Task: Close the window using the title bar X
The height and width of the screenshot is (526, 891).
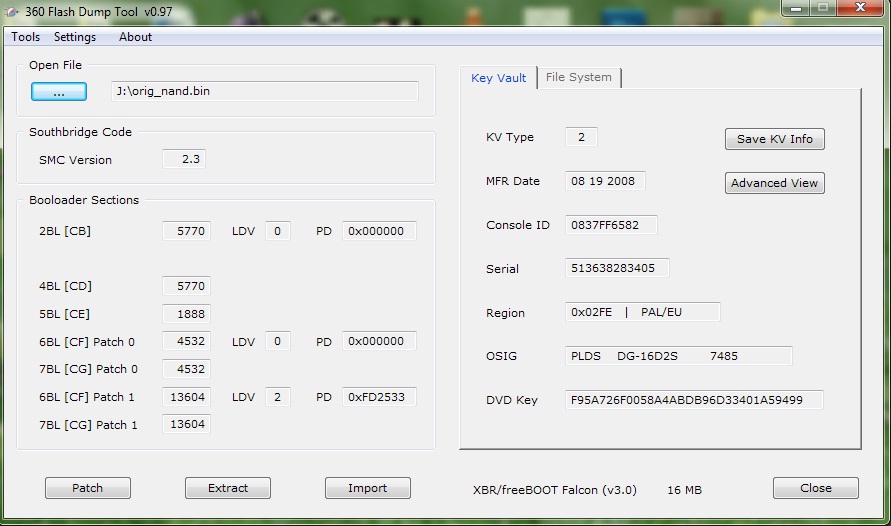Action: click(860, 8)
